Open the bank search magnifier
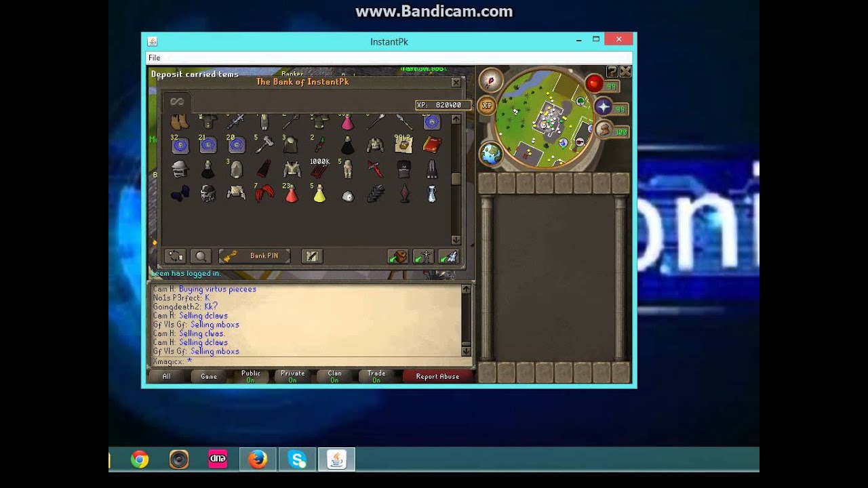The height and width of the screenshot is (488, 868). (x=200, y=256)
